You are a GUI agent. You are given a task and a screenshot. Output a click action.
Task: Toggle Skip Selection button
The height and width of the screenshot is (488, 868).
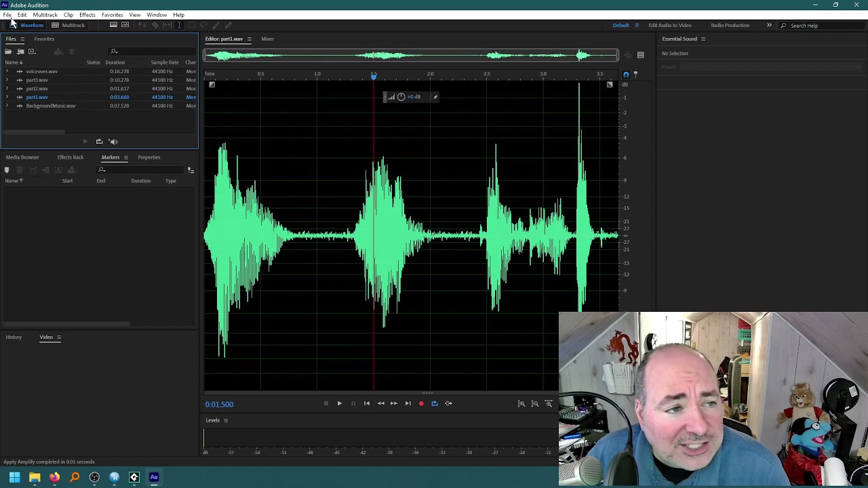point(448,403)
